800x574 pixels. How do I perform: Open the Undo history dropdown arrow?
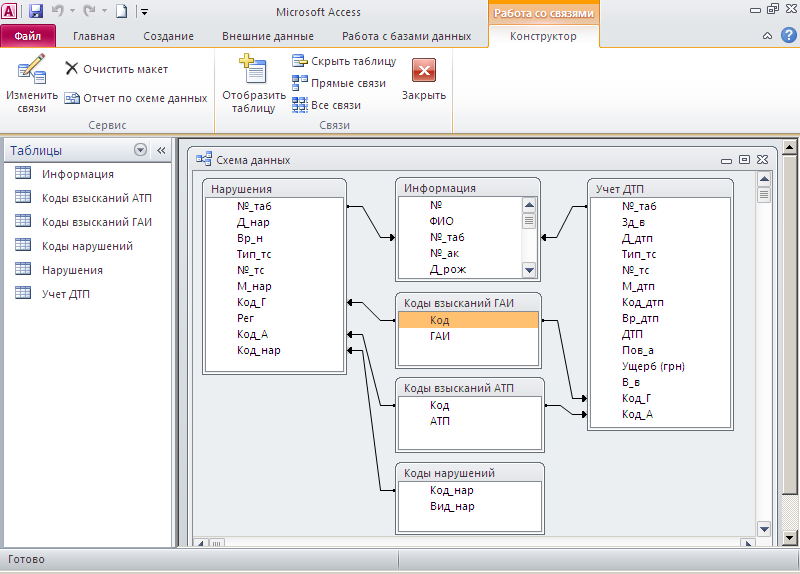[72, 11]
